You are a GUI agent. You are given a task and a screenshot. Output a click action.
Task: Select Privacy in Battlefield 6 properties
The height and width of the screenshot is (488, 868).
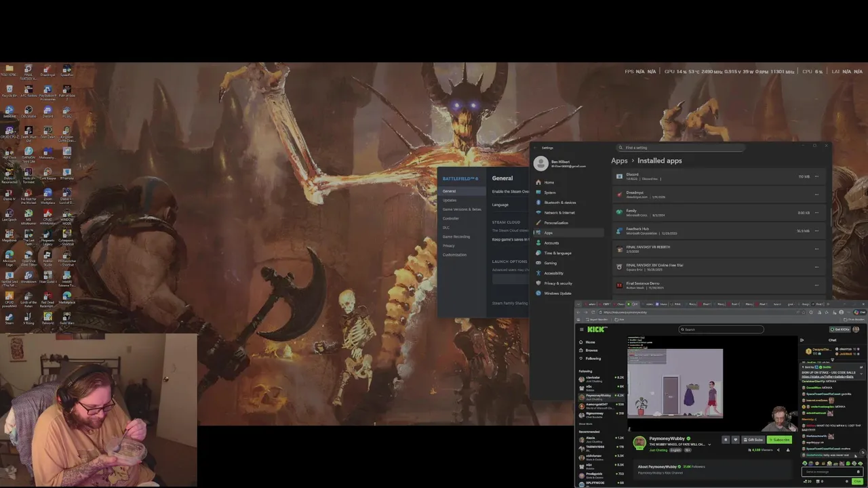461,245
